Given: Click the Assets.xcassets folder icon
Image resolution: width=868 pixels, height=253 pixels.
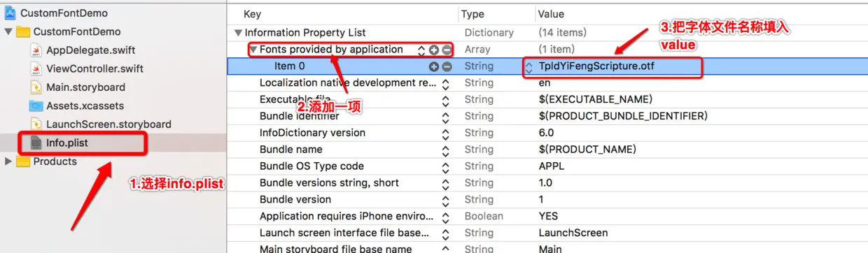Looking at the screenshot, I should (36, 106).
